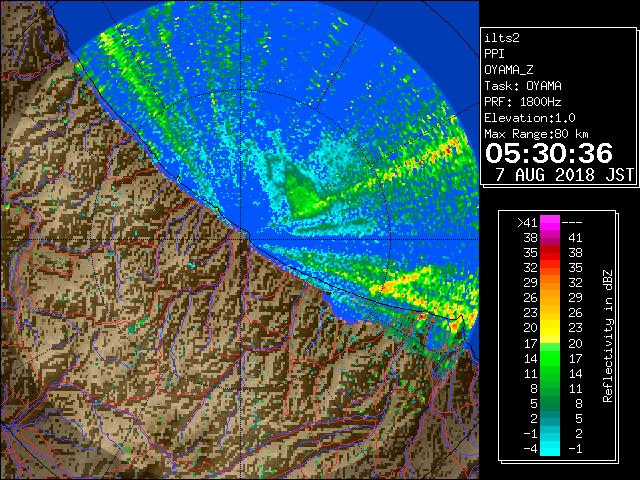Viewport: 640px width, 480px height.
Task: Pick the dark green band for 5–8 dBZ
Action: point(550,404)
